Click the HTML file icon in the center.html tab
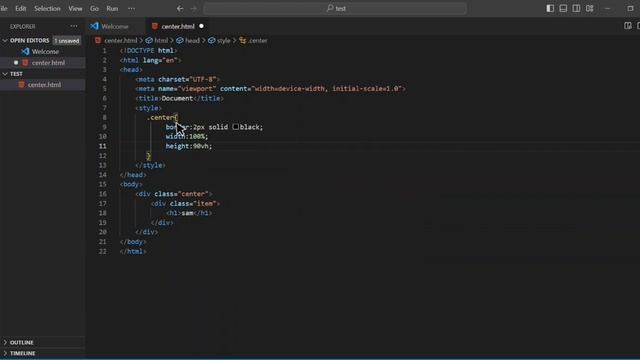The height and width of the screenshot is (360, 640). point(154,26)
